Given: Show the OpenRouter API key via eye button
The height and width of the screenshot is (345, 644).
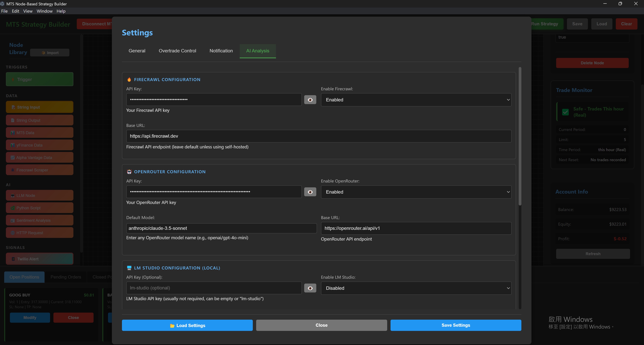Looking at the screenshot, I should (310, 192).
